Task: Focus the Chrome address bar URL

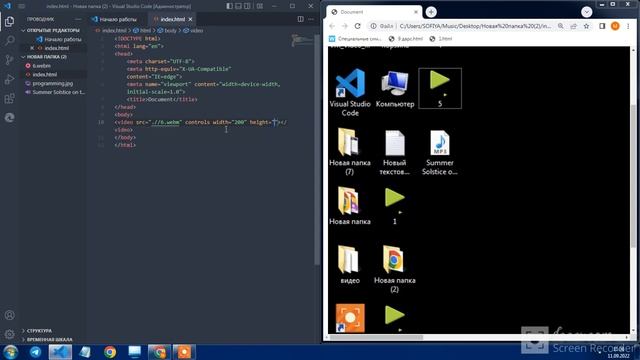Action: coord(475,26)
